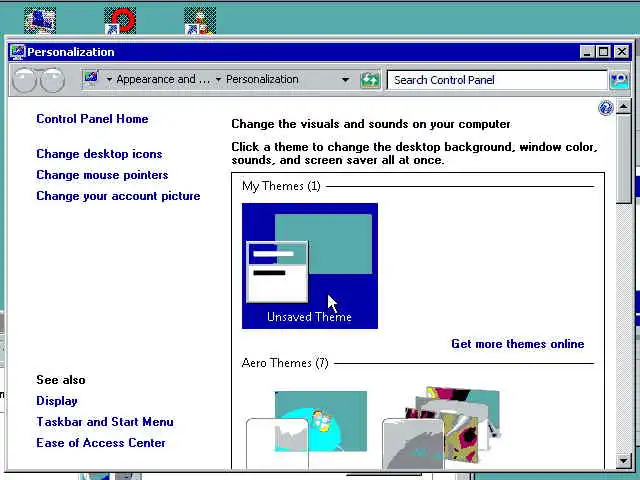Open the Display link
This screenshot has width=640, height=480.
coord(57,401)
